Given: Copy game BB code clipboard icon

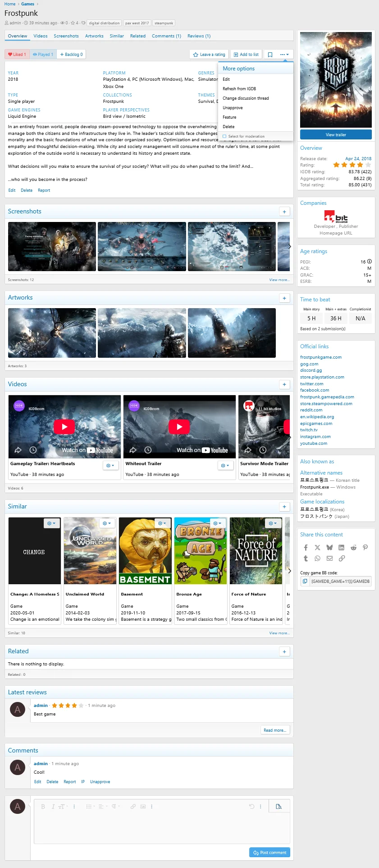Looking at the screenshot, I should pyautogui.click(x=305, y=581).
